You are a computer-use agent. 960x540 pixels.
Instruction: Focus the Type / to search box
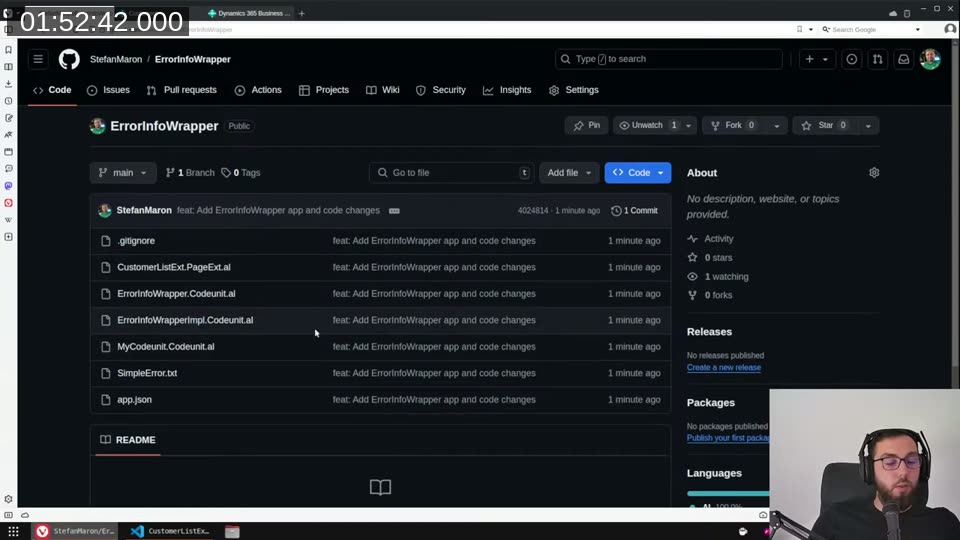point(669,59)
